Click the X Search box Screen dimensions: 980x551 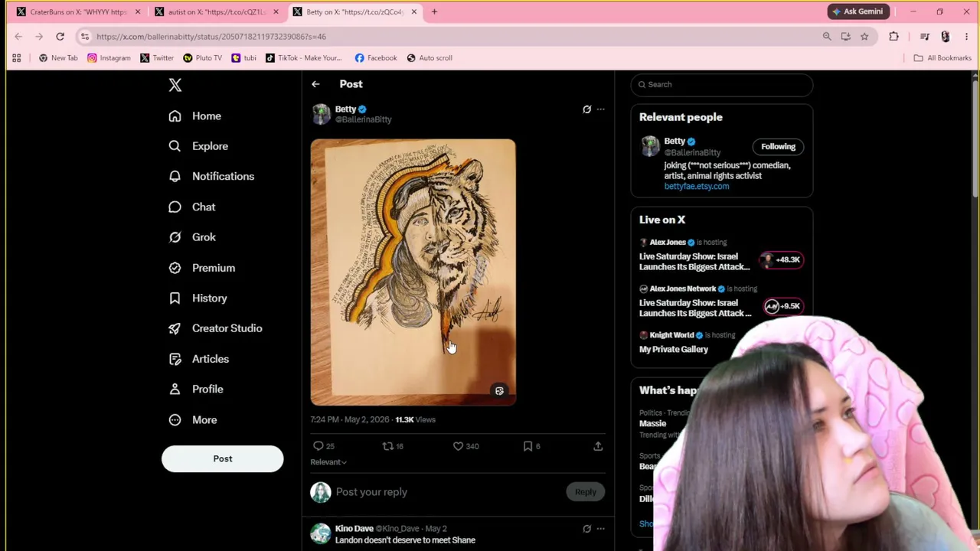[722, 84]
